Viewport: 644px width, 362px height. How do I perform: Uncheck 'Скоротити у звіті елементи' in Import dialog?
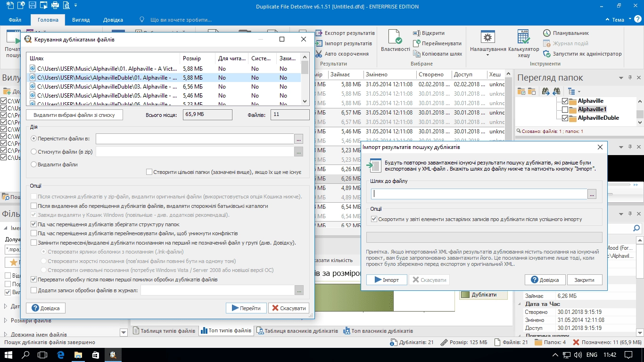[x=374, y=219]
